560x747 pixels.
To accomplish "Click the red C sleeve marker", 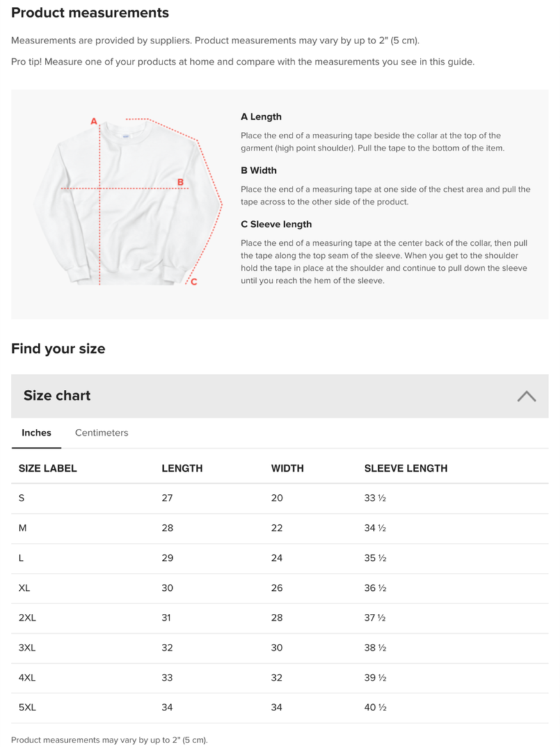I will pos(194,282).
